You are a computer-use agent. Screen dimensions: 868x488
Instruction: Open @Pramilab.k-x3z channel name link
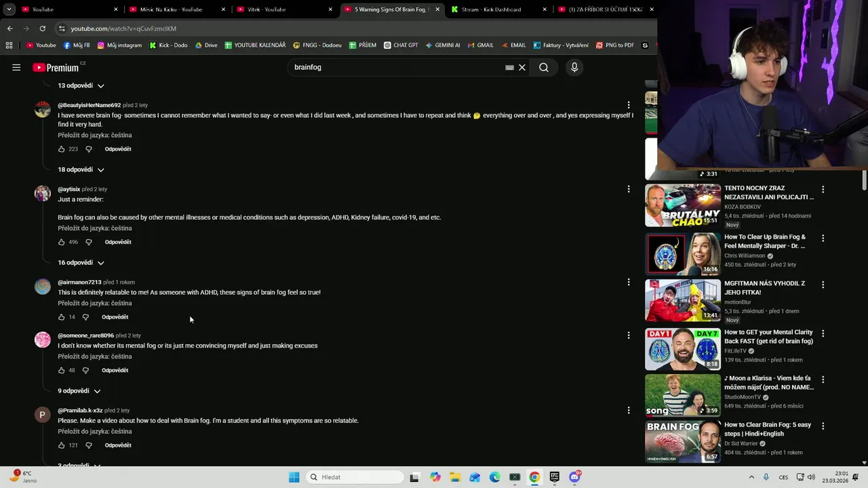coord(80,411)
